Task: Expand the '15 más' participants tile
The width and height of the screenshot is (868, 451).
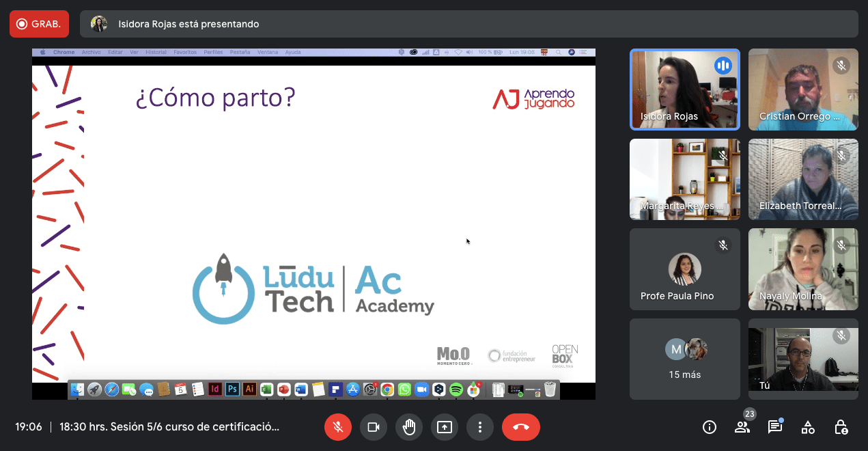Action: (x=684, y=359)
